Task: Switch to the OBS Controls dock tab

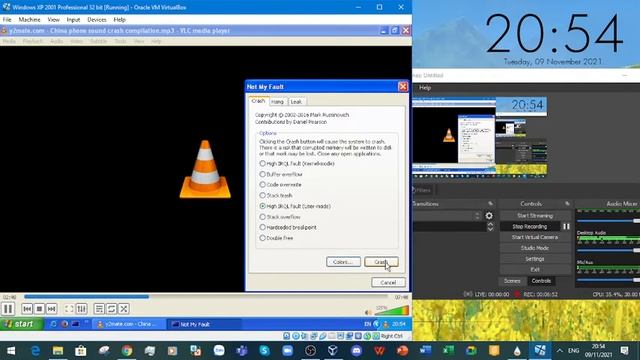Action: pyautogui.click(x=541, y=281)
